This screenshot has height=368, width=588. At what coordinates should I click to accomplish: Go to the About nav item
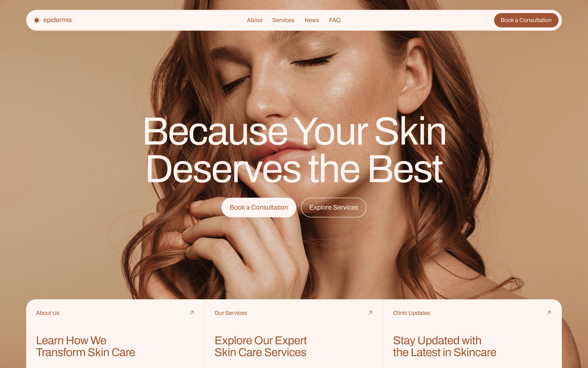(255, 20)
